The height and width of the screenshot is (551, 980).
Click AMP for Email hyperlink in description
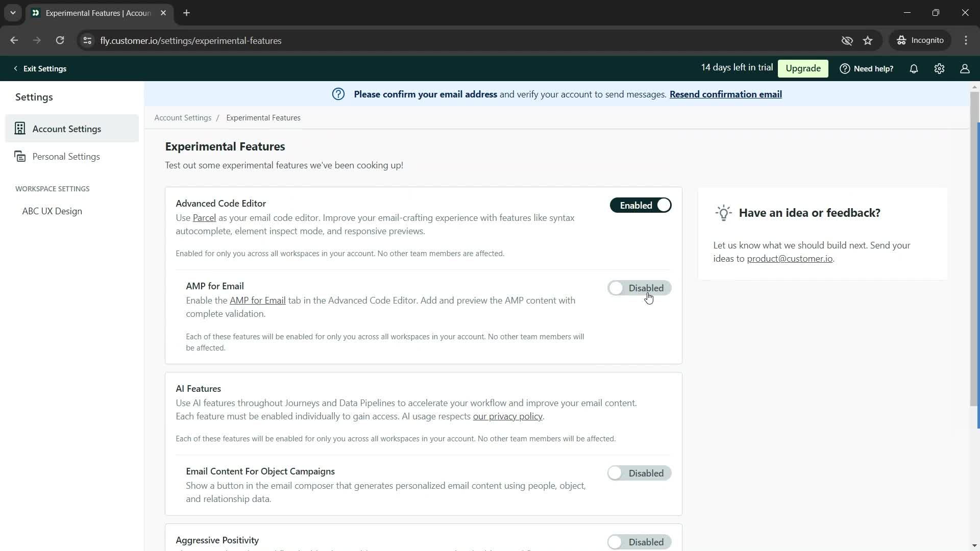(x=258, y=300)
